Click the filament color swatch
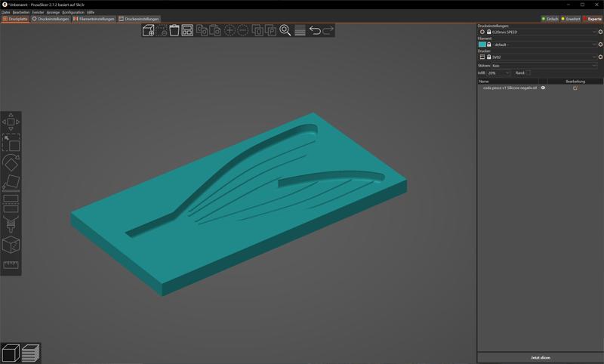 (x=482, y=45)
